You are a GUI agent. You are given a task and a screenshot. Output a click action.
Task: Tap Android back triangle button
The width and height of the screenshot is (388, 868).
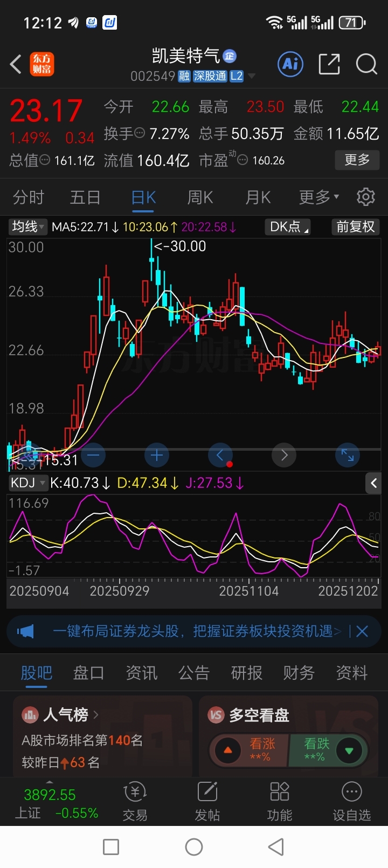point(276,847)
